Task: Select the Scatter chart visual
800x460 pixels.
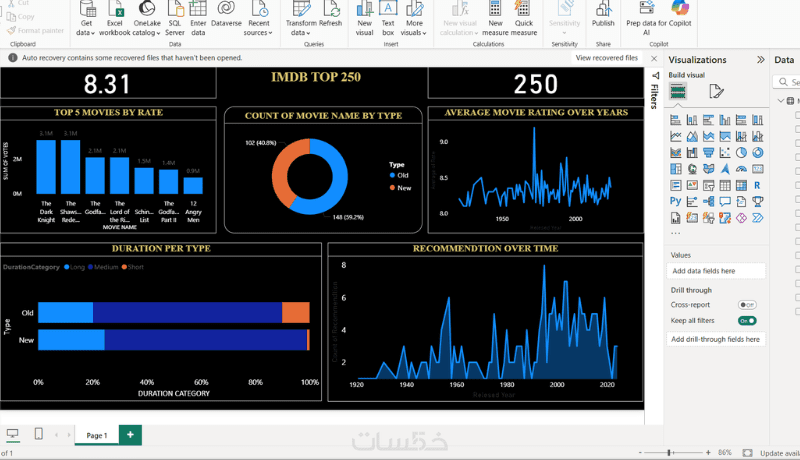Action: click(724, 152)
